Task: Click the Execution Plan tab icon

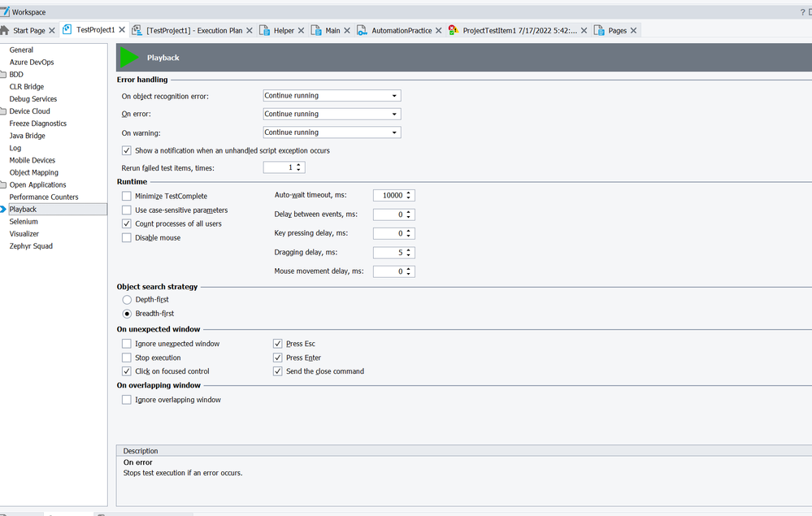Action: [137, 30]
